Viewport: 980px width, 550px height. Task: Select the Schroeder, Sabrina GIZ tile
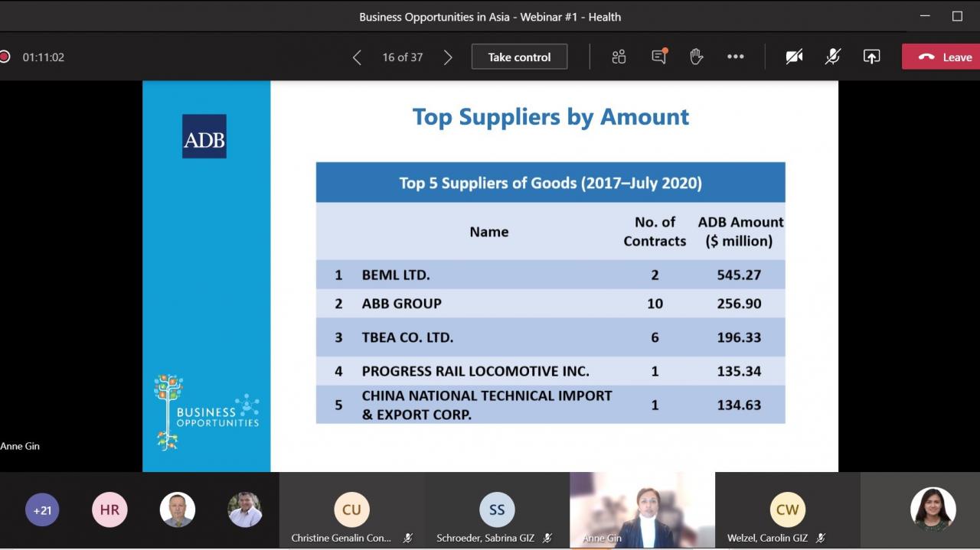[497, 511]
